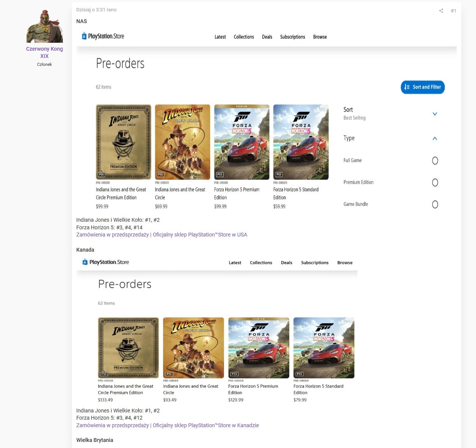Open Deals in Kanada PlayStation Store bar
The height and width of the screenshot is (448, 476).
(x=287, y=263)
